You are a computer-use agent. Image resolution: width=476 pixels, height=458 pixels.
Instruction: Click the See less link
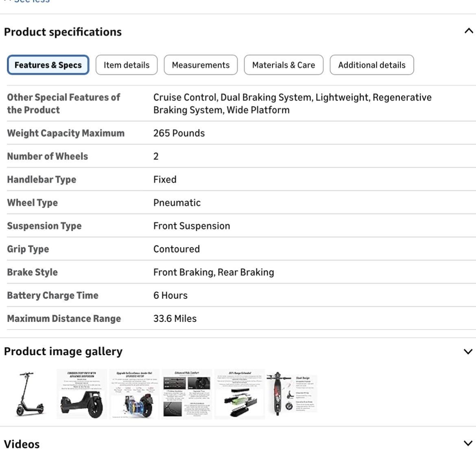pyautogui.click(x=32, y=2)
